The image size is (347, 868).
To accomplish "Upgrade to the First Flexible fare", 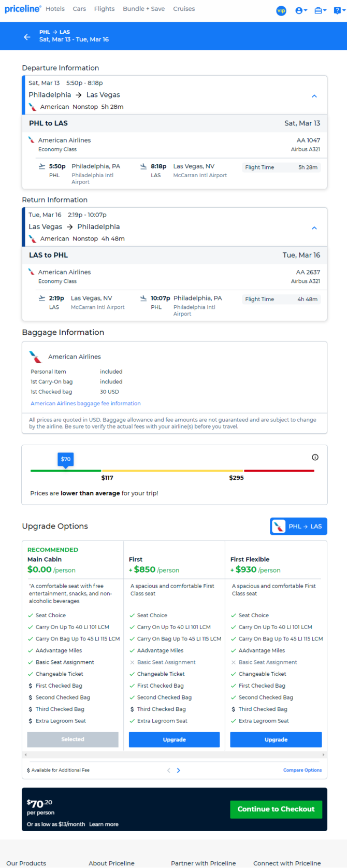I will 276,739.
